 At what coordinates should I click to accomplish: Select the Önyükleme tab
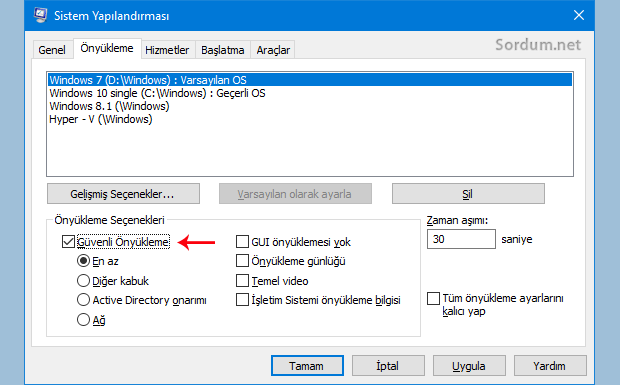[107, 49]
